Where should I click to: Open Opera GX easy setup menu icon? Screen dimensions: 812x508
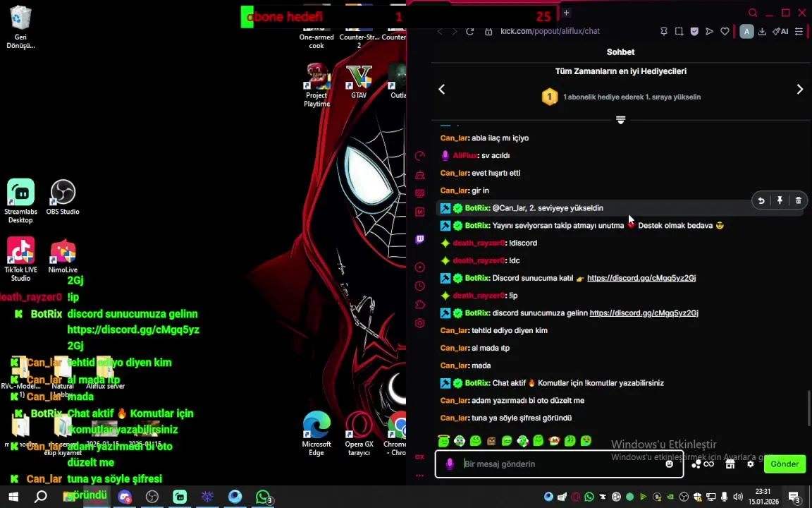coord(799,32)
